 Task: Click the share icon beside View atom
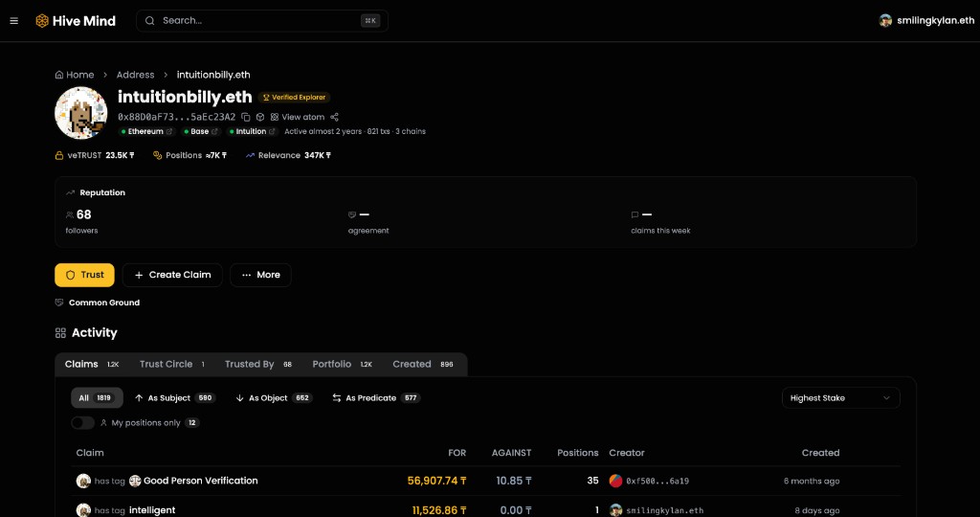click(x=334, y=117)
